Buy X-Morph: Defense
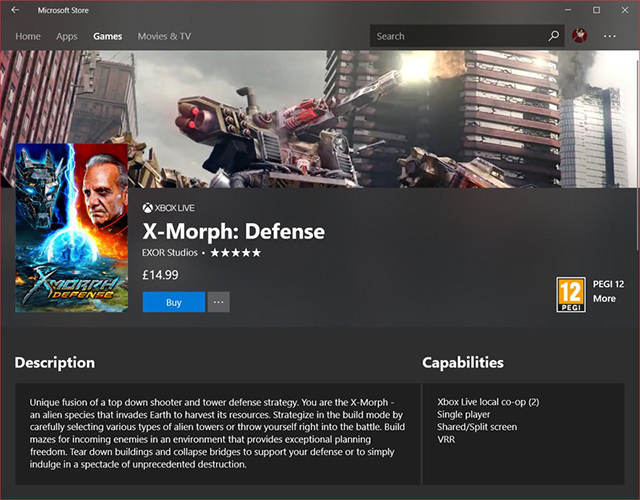Viewport: 640px width, 500px height. click(x=173, y=302)
